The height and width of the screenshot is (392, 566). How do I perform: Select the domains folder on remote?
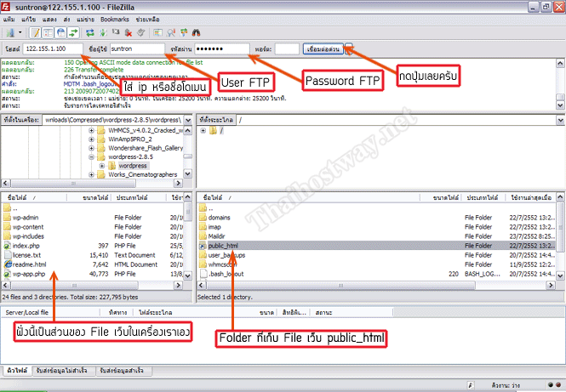pyautogui.click(x=219, y=218)
